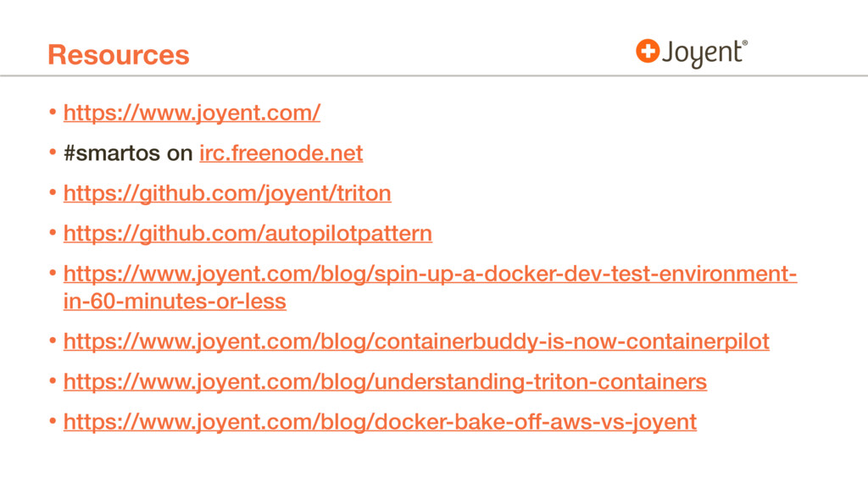Open the docker-bake-off-aws-vs-joyent blog link

click(380, 422)
